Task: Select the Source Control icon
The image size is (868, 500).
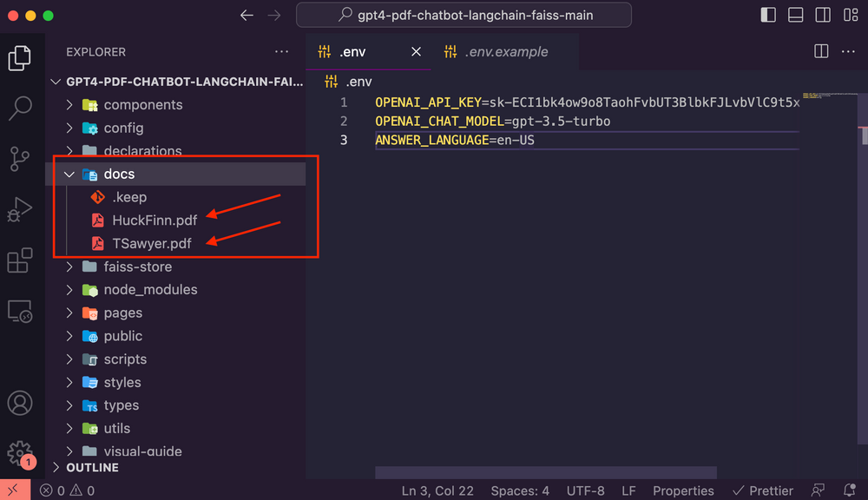Action: click(x=21, y=159)
